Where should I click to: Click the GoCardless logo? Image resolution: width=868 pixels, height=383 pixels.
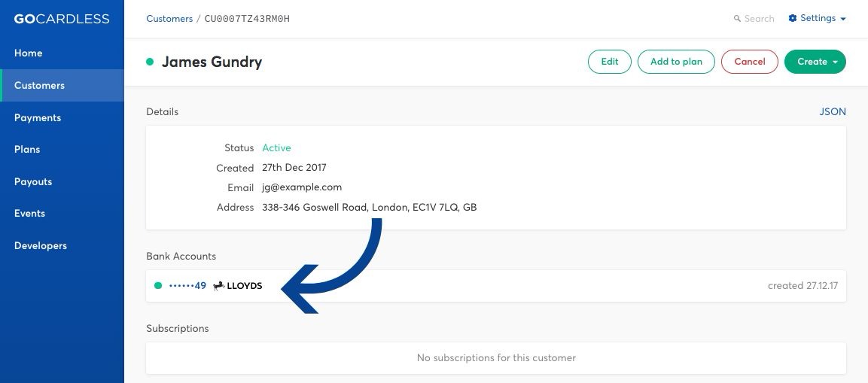(62, 19)
